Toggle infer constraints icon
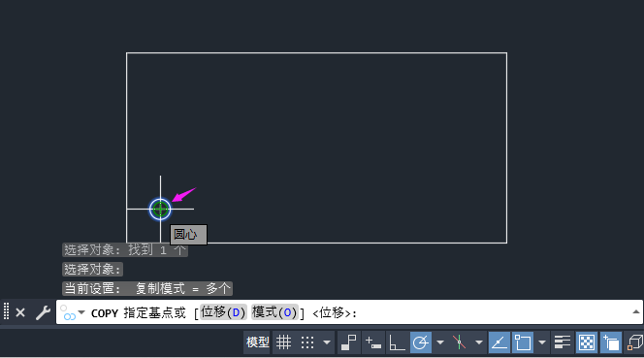The width and height of the screenshot is (644, 358). click(349, 342)
